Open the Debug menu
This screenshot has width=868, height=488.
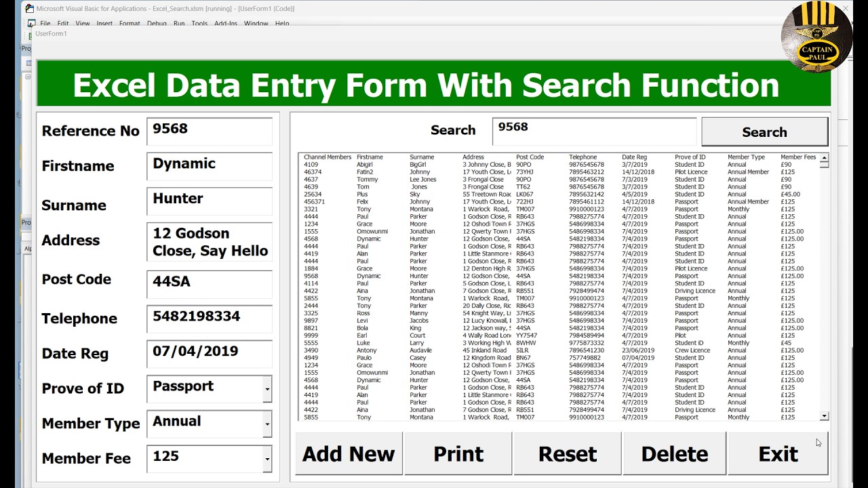(157, 24)
